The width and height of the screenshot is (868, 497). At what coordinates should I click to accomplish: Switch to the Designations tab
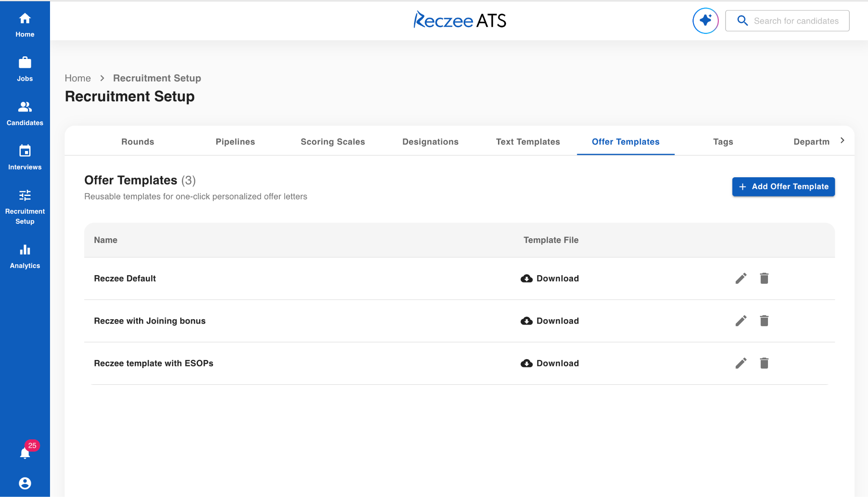tap(430, 142)
